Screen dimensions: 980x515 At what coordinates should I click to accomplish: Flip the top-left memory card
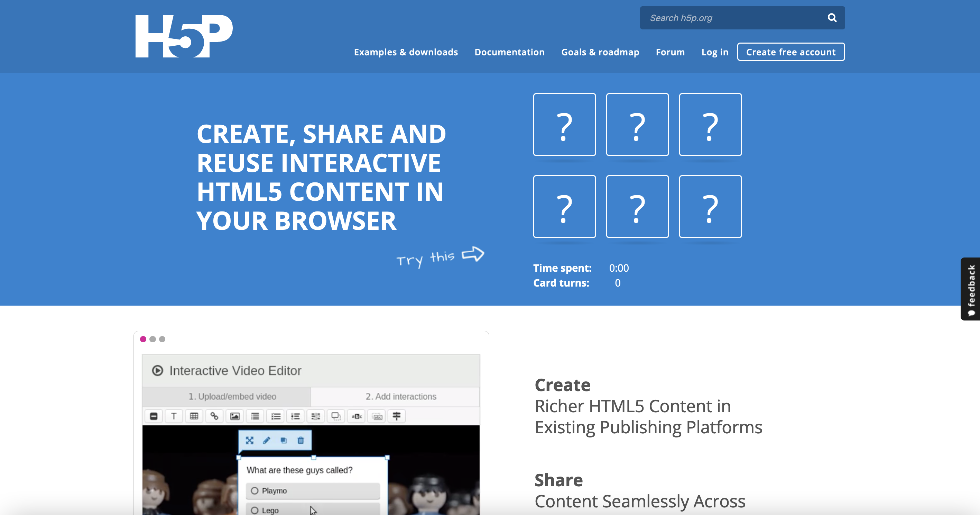564,125
